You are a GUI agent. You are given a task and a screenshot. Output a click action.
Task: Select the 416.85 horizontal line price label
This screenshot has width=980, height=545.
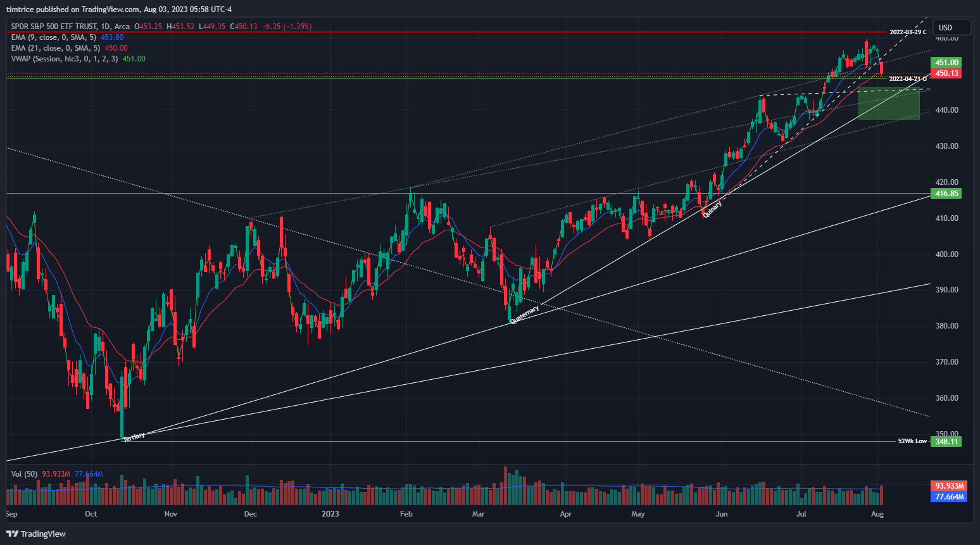tap(946, 194)
